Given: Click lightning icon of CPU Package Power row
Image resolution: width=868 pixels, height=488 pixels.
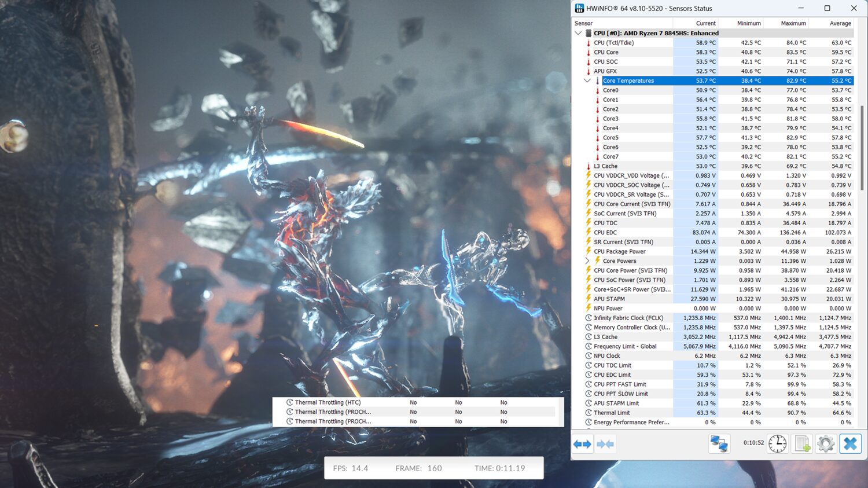Looking at the screenshot, I should pos(589,251).
